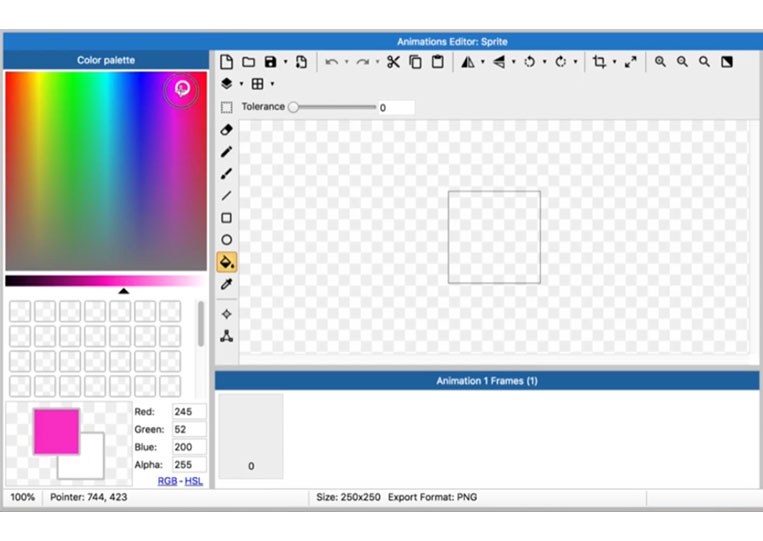
Task: Zoom out of the canvas
Action: [x=683, y=62]
